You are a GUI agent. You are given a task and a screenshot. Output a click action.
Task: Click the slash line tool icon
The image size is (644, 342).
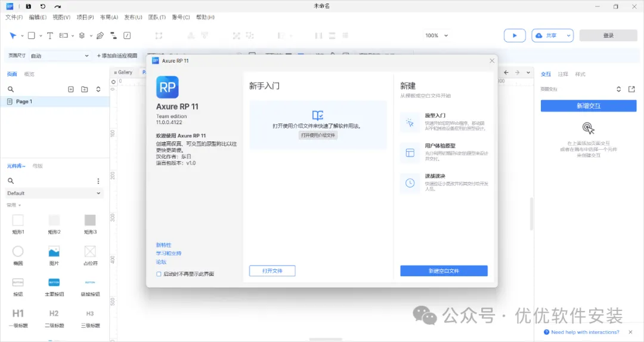(128, 36)
